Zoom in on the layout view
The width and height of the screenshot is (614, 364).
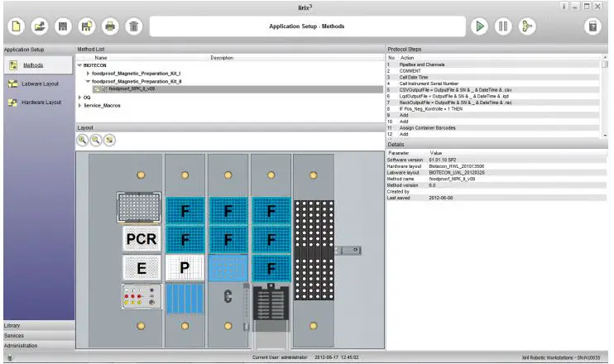point(82,140)
